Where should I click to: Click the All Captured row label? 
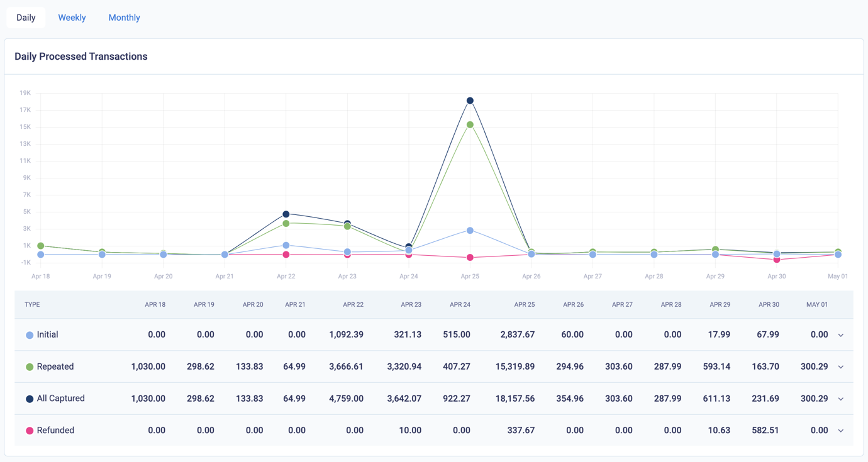tap(60, 399)
